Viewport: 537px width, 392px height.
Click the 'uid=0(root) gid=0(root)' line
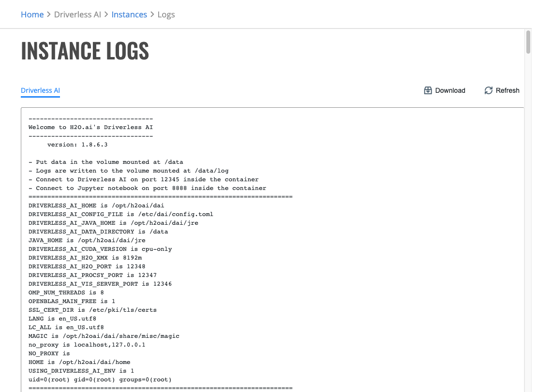100,380
